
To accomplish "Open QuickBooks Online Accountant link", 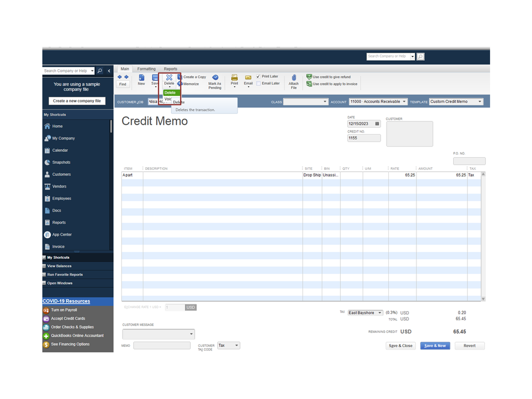I will coord(73,336).
